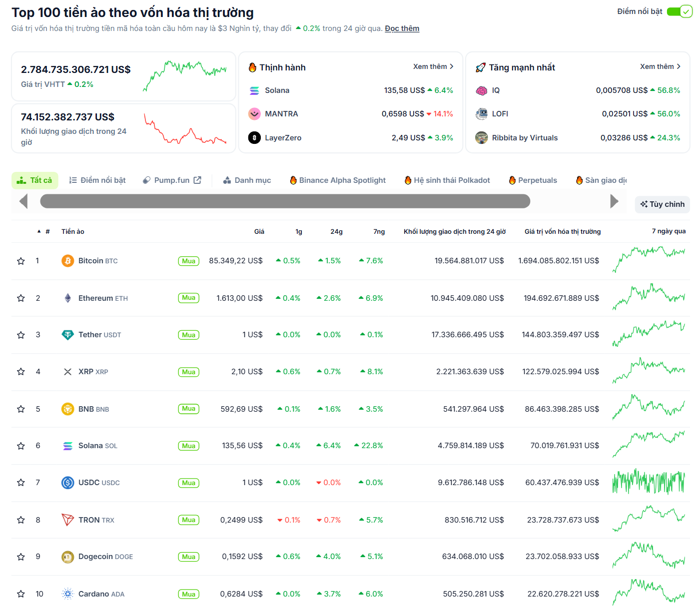700x612 pixels.
Task: Favorite TRON with its star
Action: coord(21,520)
